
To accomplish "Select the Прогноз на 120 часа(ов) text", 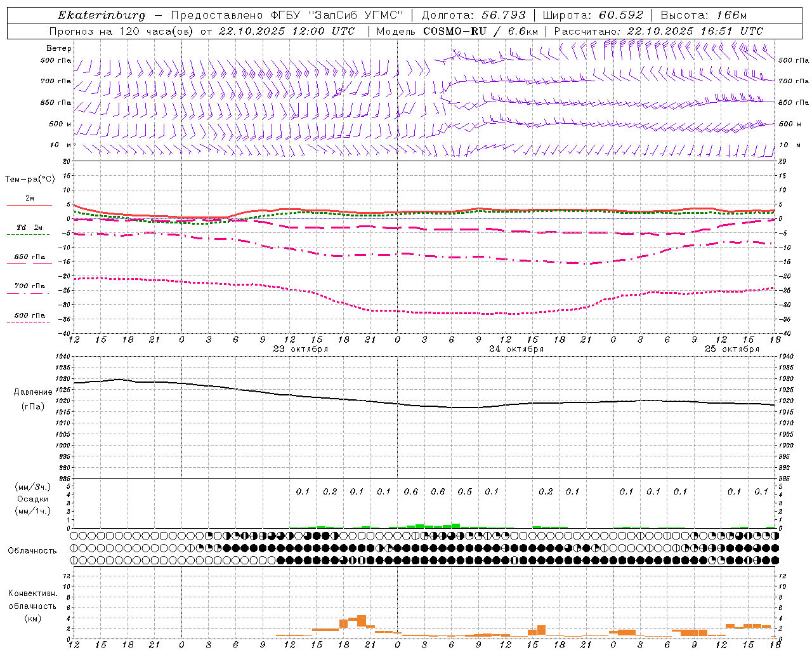I will click(122, 31).
